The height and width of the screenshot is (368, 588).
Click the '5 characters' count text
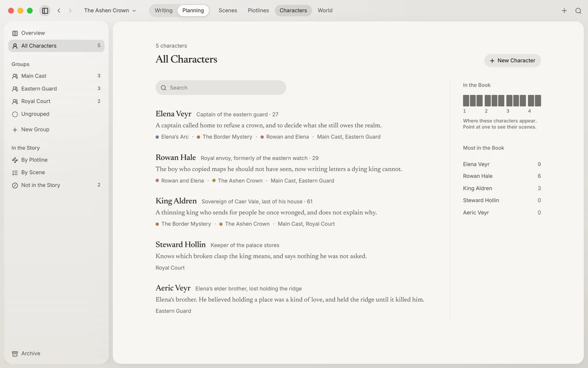pyautogui.click(x=171, y=46)
